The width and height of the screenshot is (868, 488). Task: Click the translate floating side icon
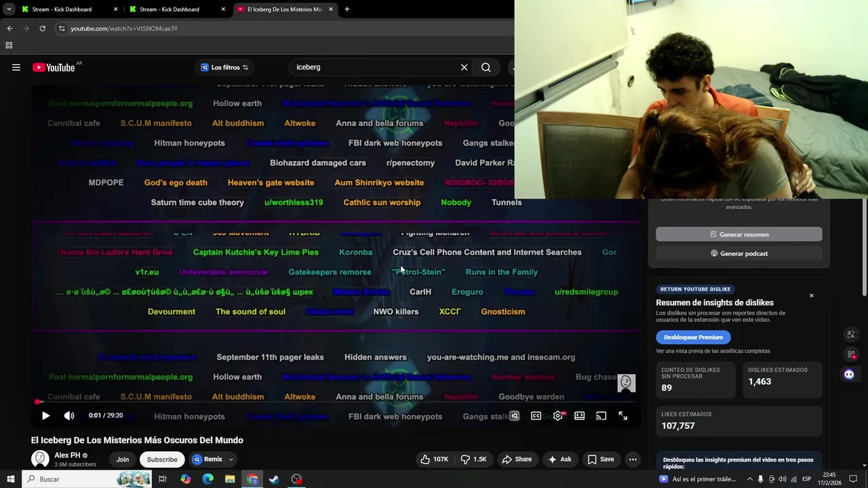point(851,334)
